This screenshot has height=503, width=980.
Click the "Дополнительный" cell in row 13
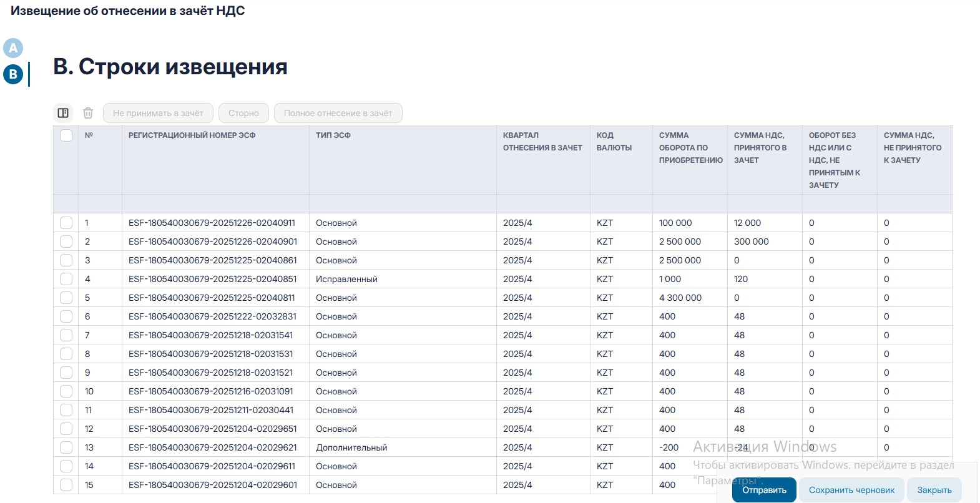click(351, 447)
